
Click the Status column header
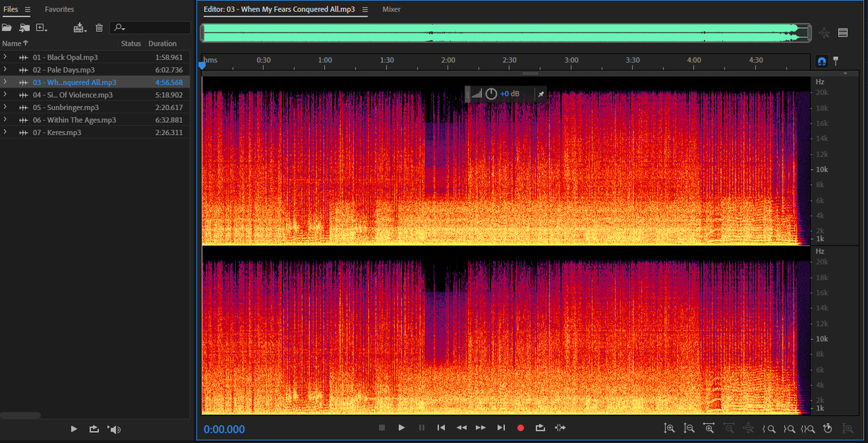pos(131,43)
